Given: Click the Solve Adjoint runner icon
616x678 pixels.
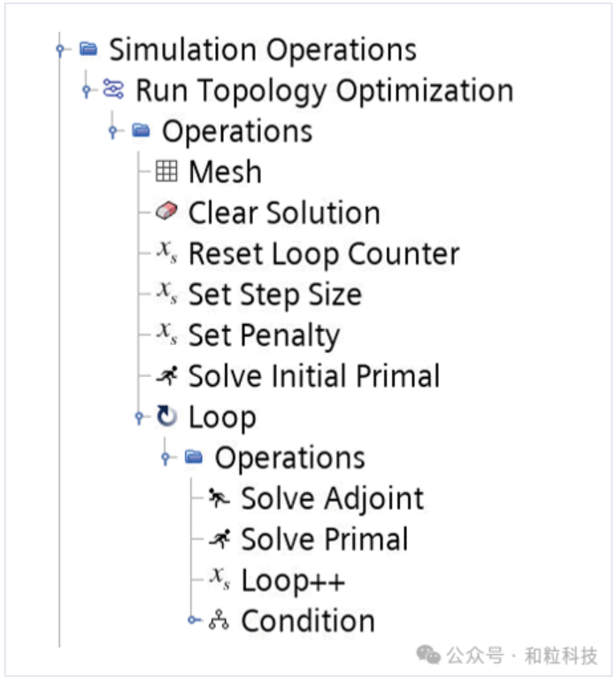Looking at the screenshot, I should coord(219,498).
